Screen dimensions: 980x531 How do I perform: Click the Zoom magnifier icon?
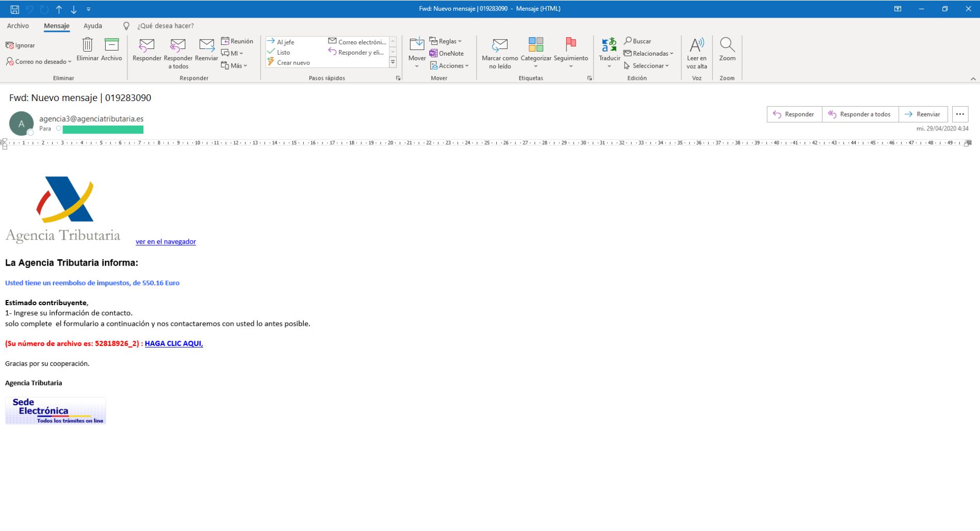727,45
